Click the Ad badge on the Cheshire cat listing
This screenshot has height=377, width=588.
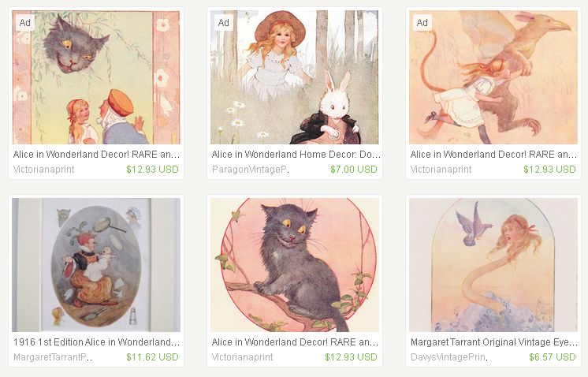point(25,23)
